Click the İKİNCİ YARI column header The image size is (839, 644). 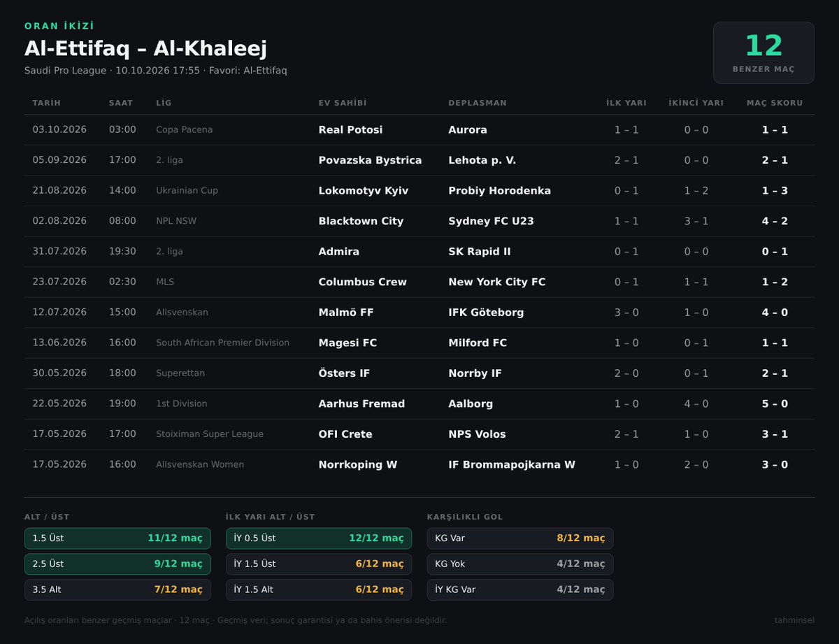coord(696,103)
